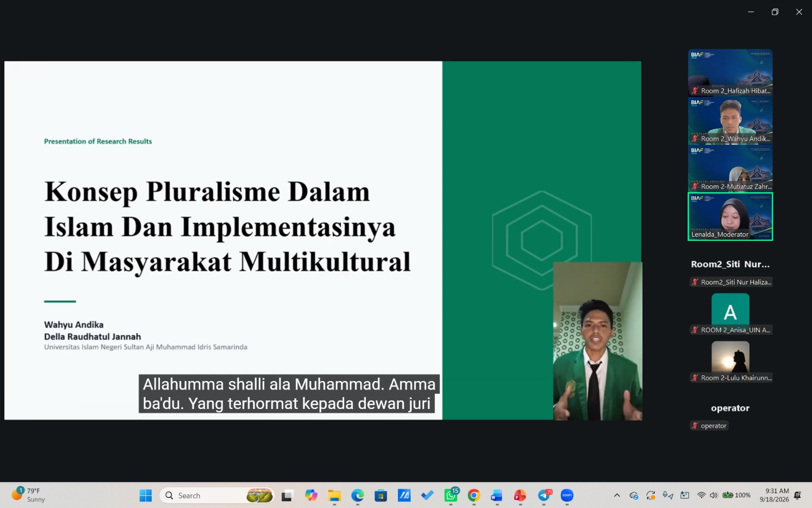Toggle the volume icon in the system tray
The image size is (812, 508).
pos(714,495)
